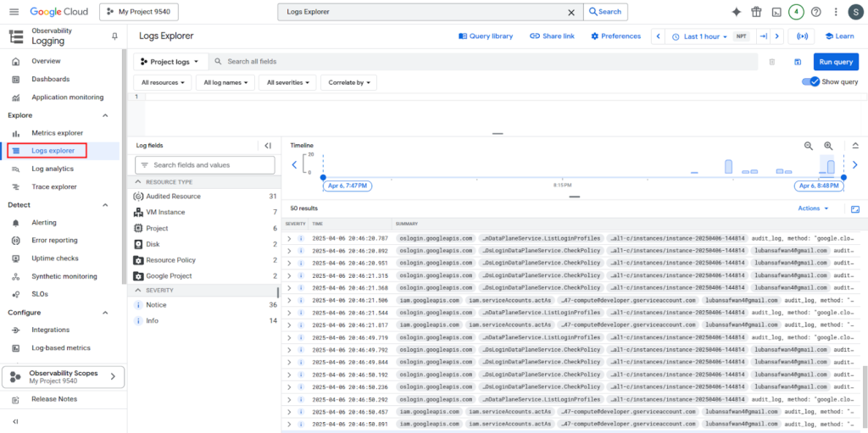The height and width of the screenshot is (433, 868).
Task: Open Metrics explorer page
Action: (x=57, y=133)
